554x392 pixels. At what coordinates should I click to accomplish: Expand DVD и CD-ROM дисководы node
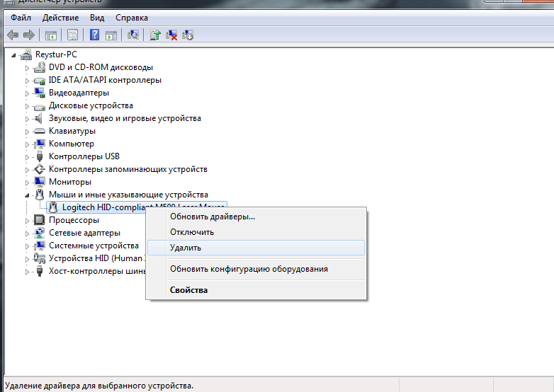(27, 68)
